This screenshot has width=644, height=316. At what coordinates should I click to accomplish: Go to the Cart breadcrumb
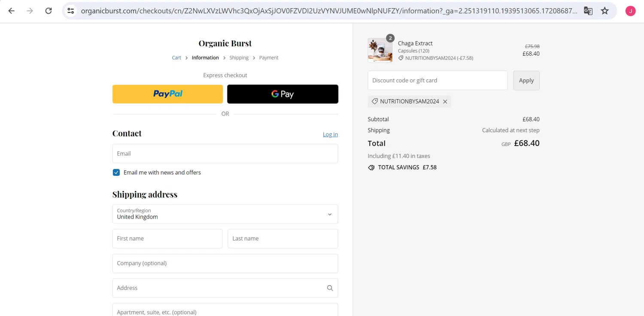pos(176,57)
